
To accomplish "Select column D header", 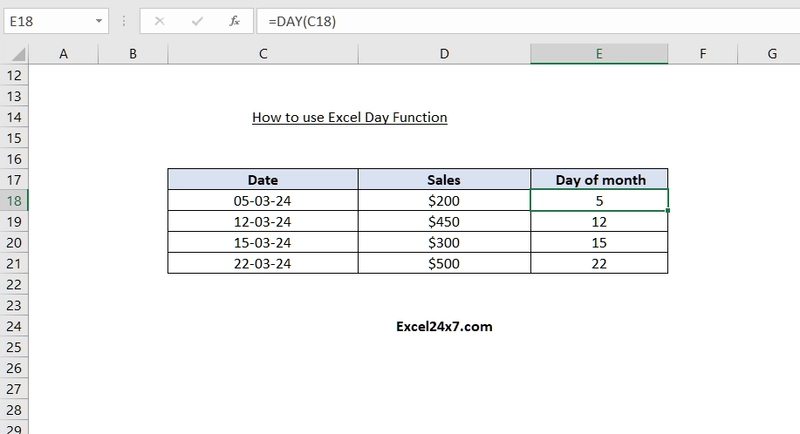I will [444, 54].
